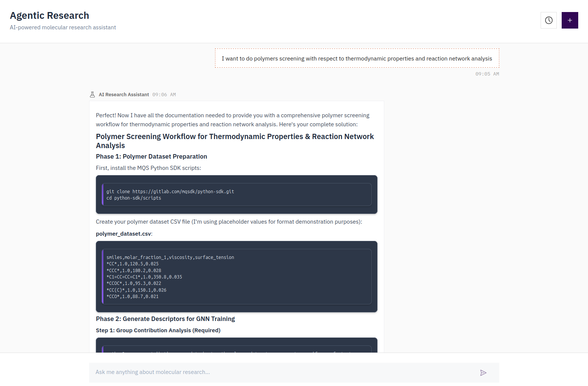Click 'AI Research Assistant' sender label
Viewport: 588px width, 386px height.
[x=124, y=95]
